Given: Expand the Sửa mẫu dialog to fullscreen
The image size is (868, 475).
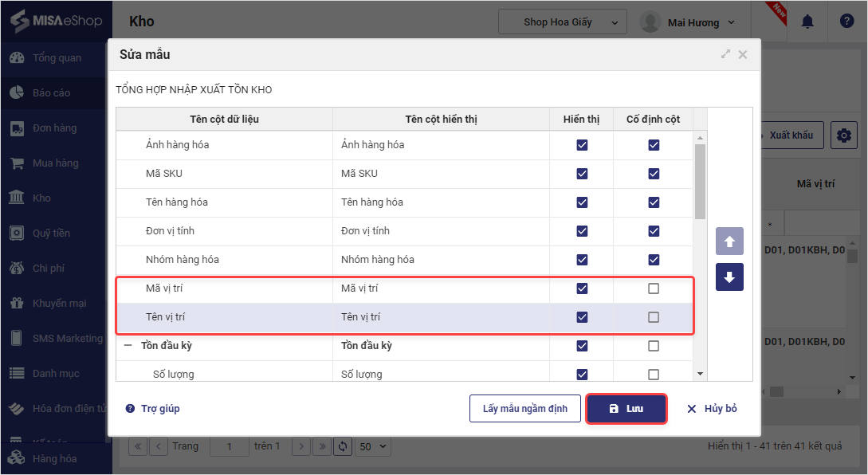Looking at the screenshot, I should point(725,55).
